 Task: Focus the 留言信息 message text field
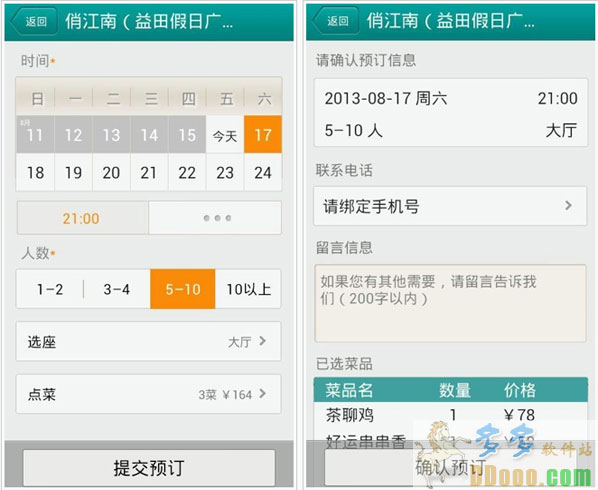(450, 303)
